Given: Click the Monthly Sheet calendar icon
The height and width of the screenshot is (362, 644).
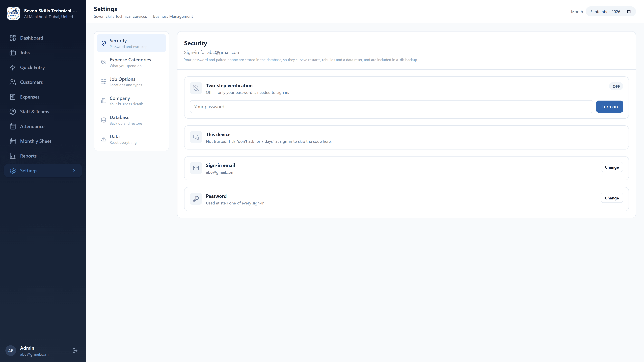Looking at the screenshot, I should 13,141.
